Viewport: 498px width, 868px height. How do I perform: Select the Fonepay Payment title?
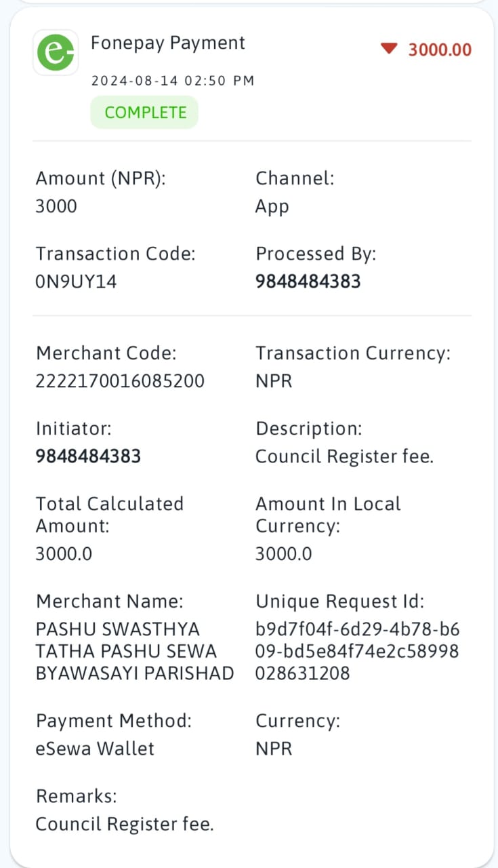pyautogui.click(x=168, y=43)
